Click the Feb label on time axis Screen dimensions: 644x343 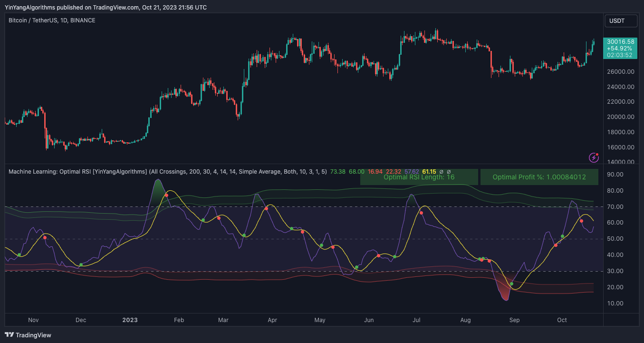click(179, 320)
